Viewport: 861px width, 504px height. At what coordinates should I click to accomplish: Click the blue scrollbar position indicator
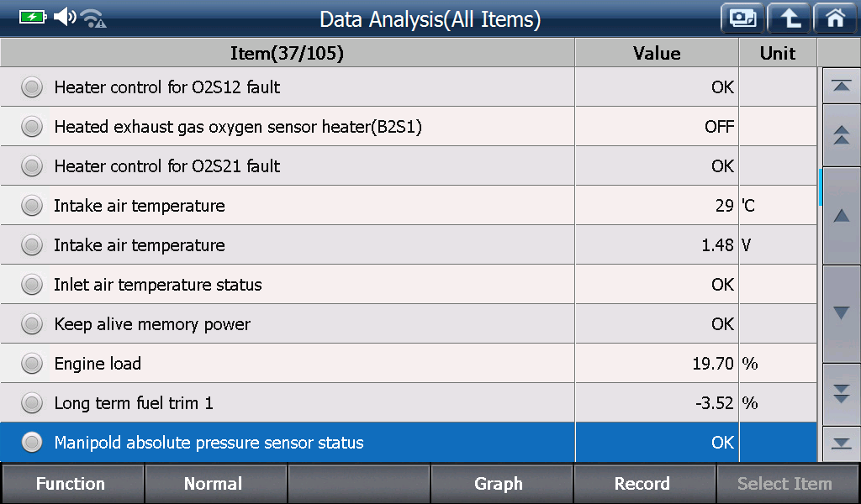[820, 187]
